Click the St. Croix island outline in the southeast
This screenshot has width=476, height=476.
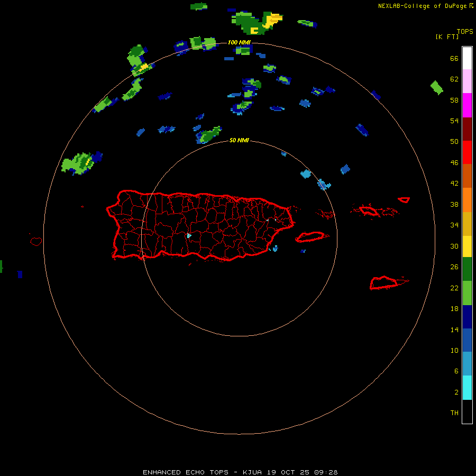coord(388,282)
